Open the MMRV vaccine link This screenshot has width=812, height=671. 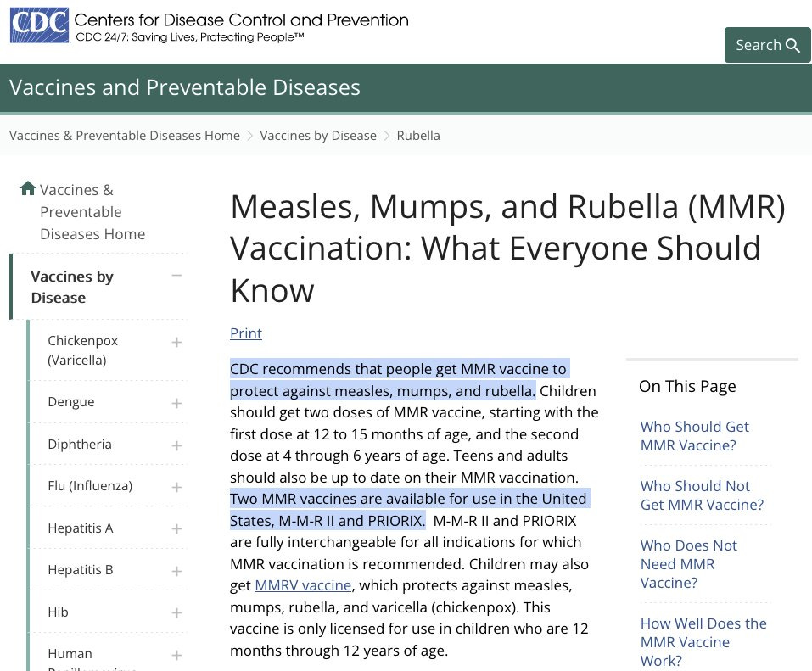coord(303,585)
